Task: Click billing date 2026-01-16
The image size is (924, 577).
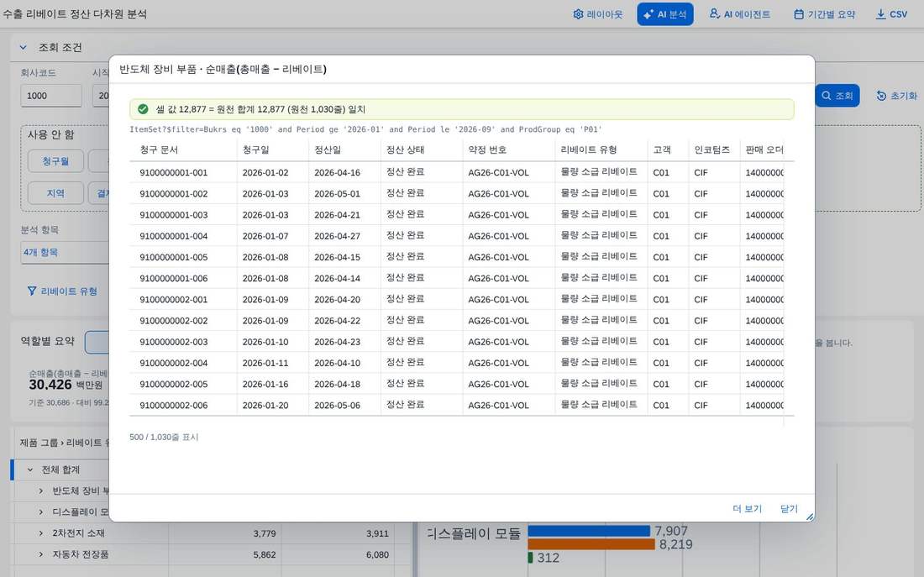Action: point(265,385)
